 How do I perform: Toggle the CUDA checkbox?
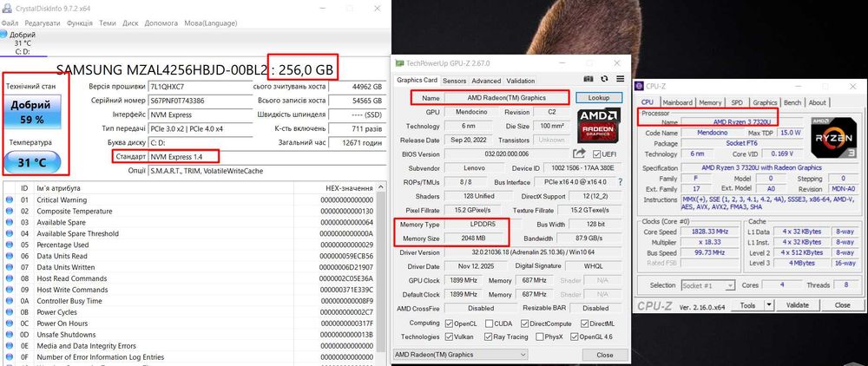(x=490, y=324)
